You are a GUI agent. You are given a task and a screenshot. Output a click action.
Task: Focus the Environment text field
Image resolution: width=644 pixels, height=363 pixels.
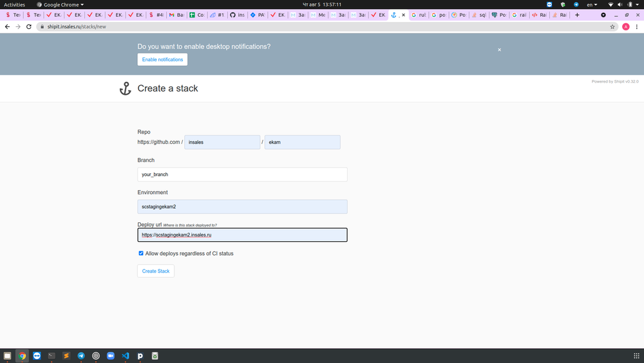tap(242, 206)
